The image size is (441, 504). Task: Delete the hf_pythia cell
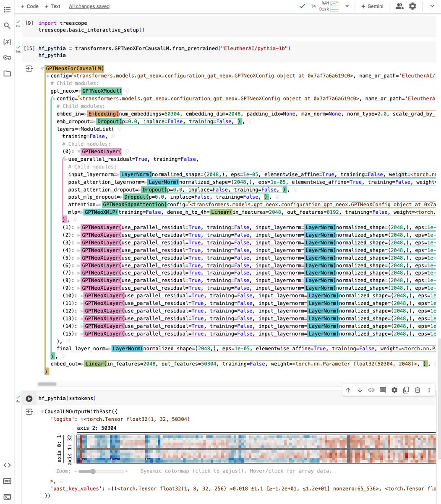click(417, 390)
